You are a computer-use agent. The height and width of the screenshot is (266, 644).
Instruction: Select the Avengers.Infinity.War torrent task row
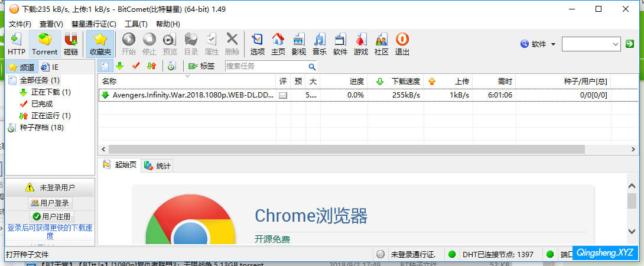click(x=370, y=95)
